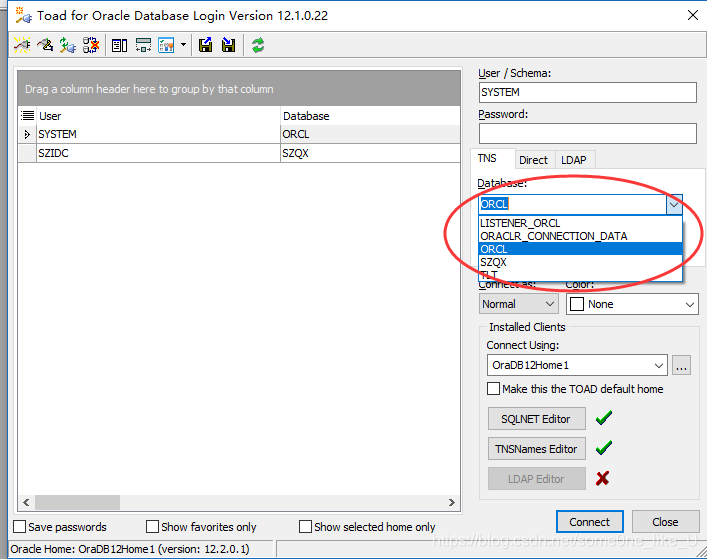Click the Password field

[588, 133]
